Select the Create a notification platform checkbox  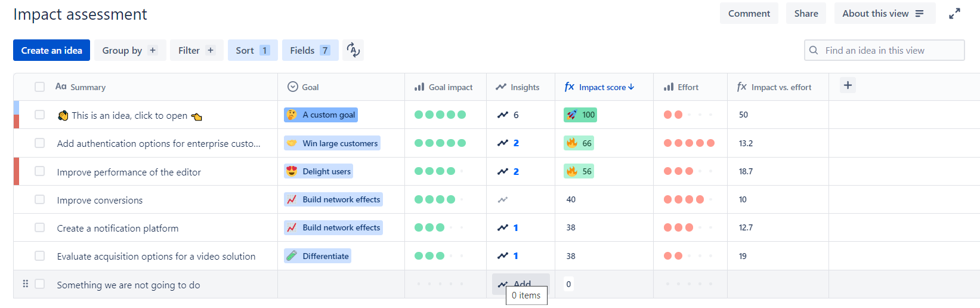click(x=40, y=227)
